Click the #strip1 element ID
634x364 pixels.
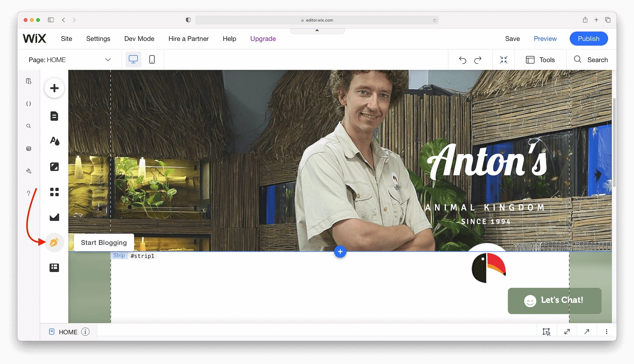tap(143, 256)
